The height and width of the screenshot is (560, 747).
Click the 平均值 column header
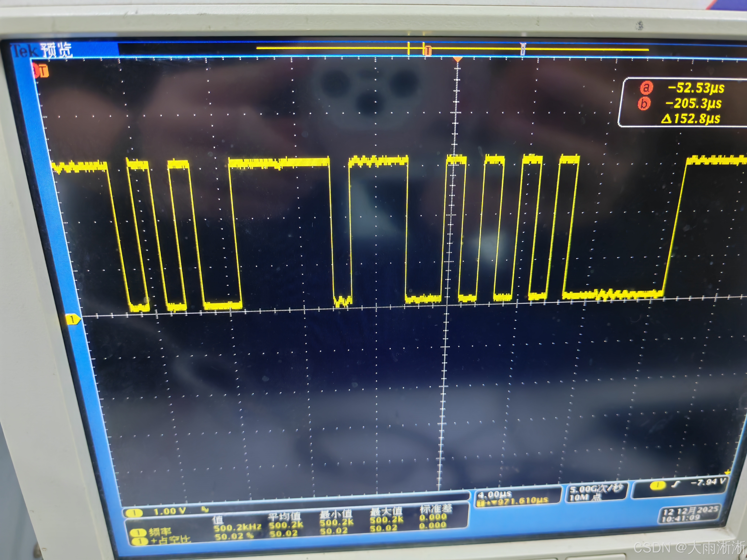tap(284, 516)
